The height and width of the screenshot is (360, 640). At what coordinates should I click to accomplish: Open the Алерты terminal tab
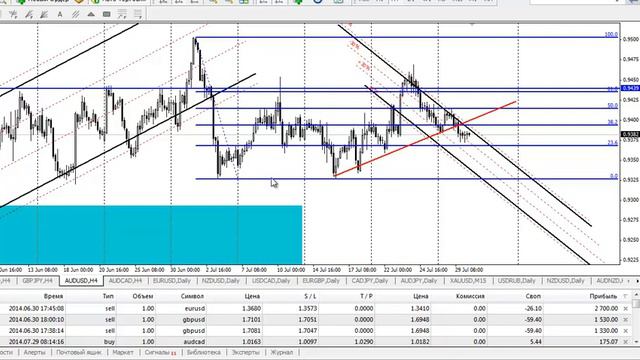pos(34,352)
